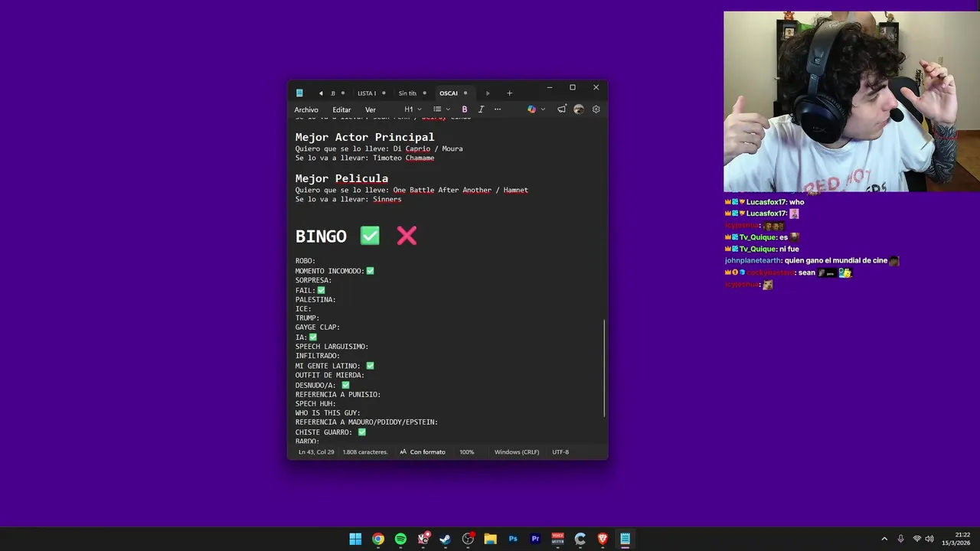Viewport: 980px width, 551px height.
Task: Change the UTF-8 encoding setting
Action: coord(560,452)
